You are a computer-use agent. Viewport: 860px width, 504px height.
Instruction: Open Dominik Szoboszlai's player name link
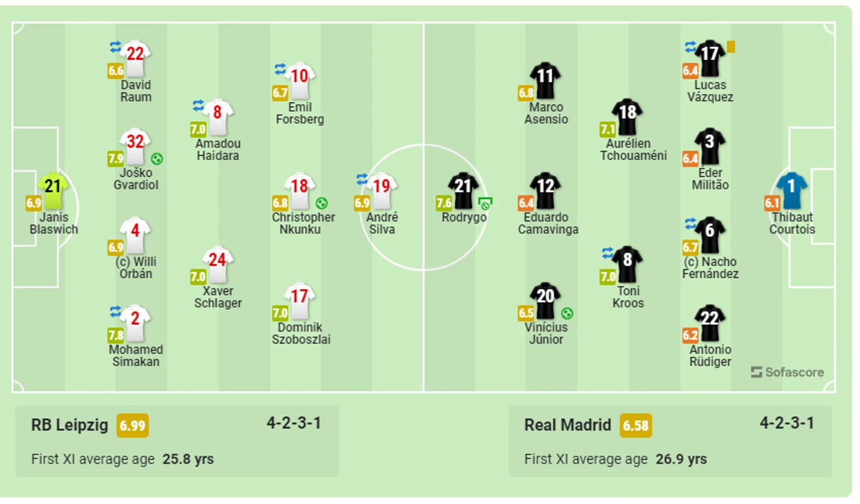click(x=301, y=333)
